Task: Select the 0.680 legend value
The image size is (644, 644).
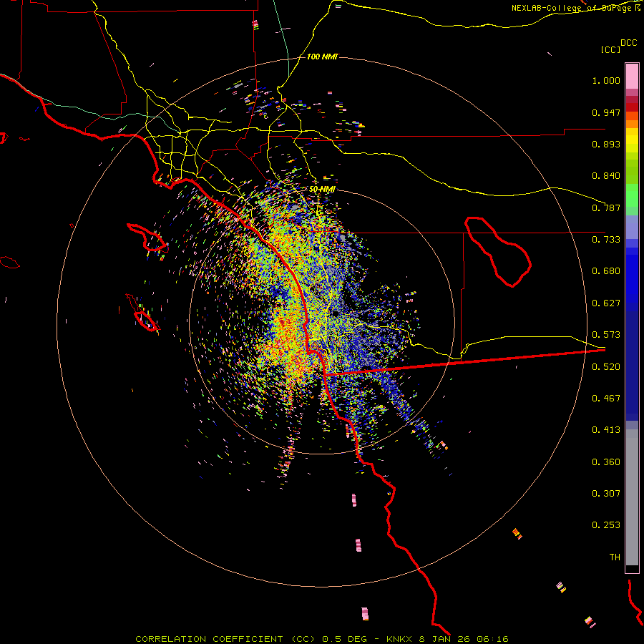Action: pos(606,271)
